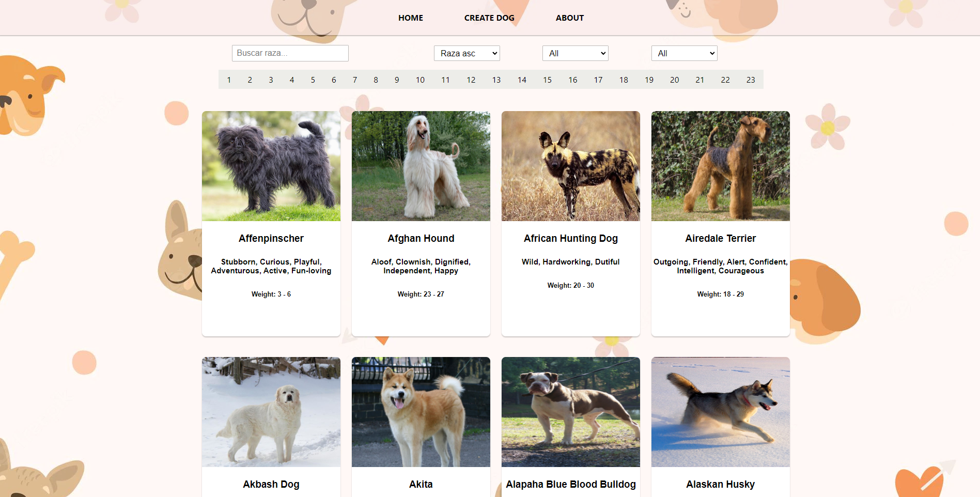Select the Akita thumbnail
Screen dimensions: 980x497
click(x=421, y=412)
